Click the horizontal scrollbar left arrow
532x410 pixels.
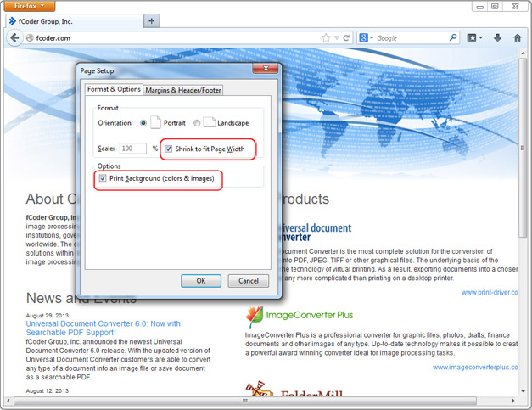coord(8,401)
